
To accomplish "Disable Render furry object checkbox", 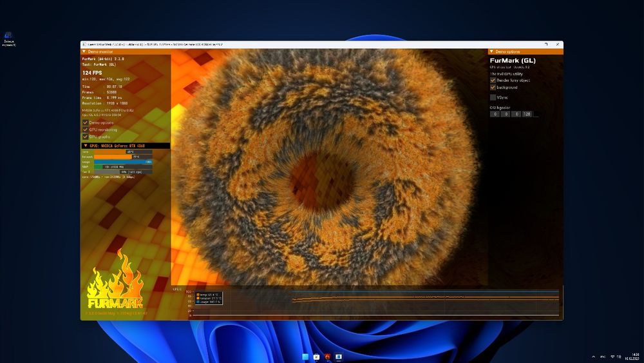I will (493, 80).
